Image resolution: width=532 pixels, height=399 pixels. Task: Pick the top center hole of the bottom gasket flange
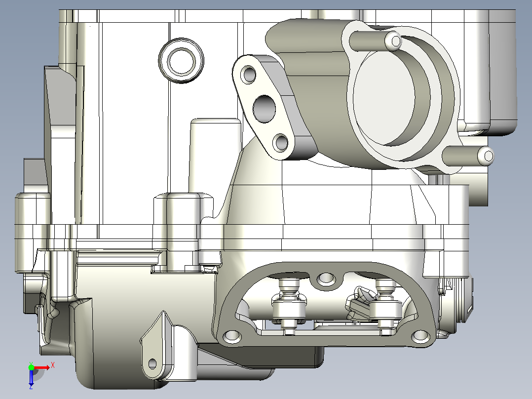click(x=326, y=278)
